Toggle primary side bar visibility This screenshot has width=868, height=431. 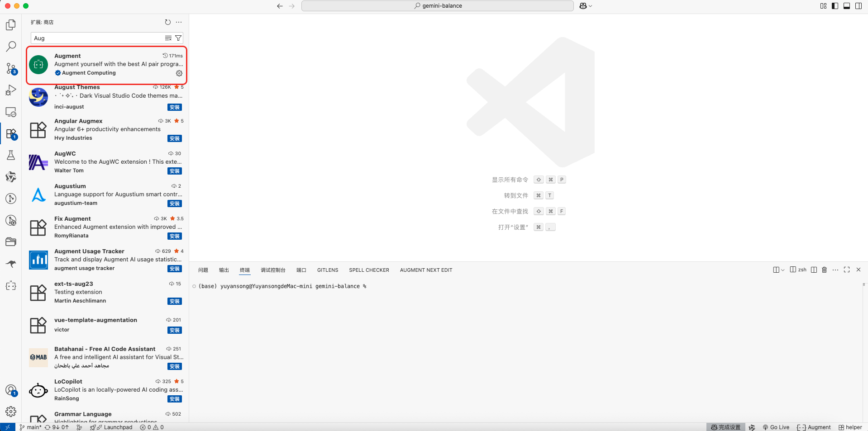click(x=835, y=6)
